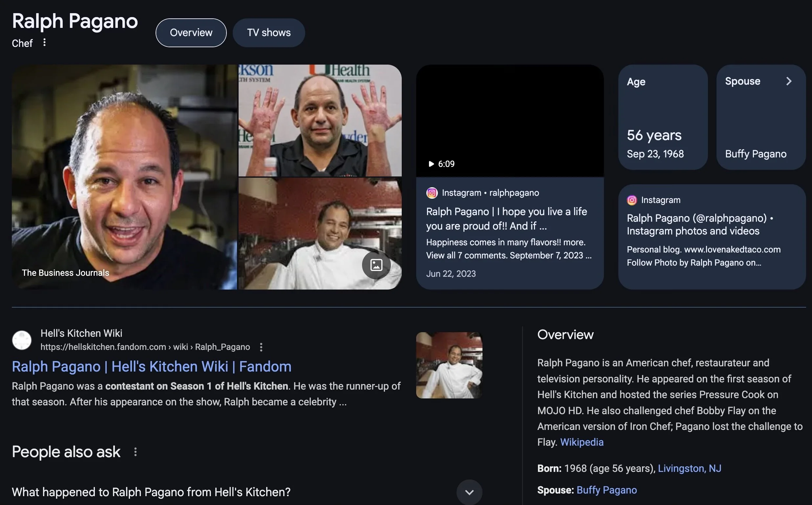This screenshot has width=812, height=505.
Task: Follow the Wikipedia link in Overview
Action: click(582, 442)
